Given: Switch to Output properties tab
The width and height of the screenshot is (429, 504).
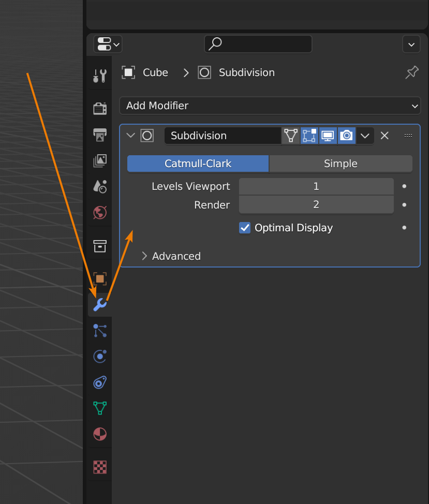Looking at the screenshot, I should 99,135.
